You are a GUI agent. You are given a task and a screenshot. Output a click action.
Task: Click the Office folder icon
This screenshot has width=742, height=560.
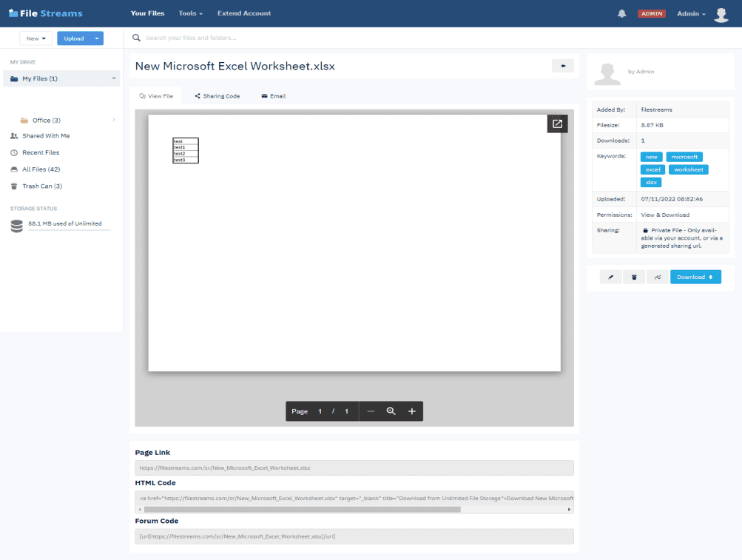pos(24,121)
